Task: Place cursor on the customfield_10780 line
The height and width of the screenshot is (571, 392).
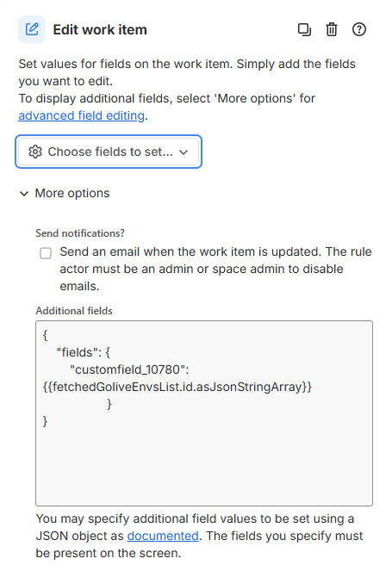Action: coord(129,369)
